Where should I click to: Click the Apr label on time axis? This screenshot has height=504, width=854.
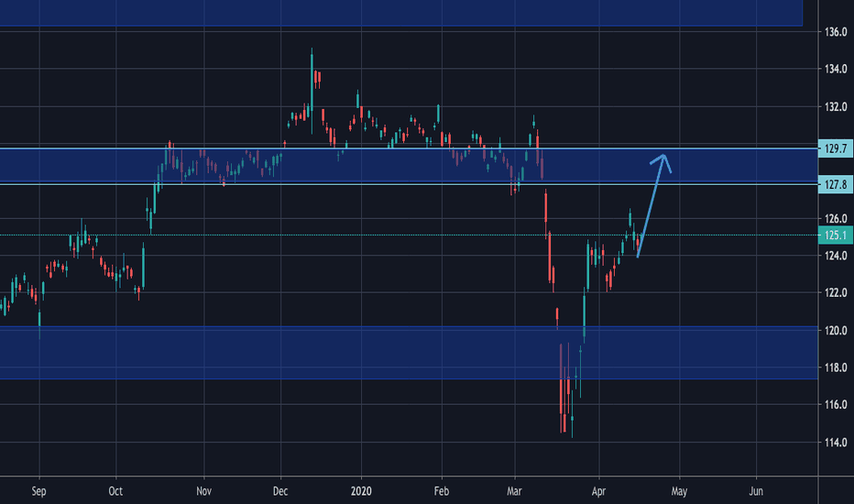(598, 491)
